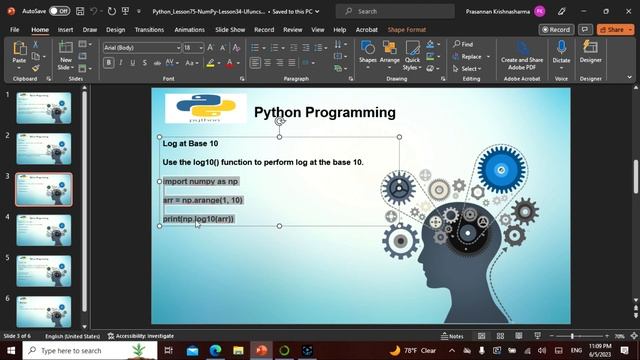Apply the yellow text highlight color
Screen dimensions: 640x360
click(x=211, y=63)
